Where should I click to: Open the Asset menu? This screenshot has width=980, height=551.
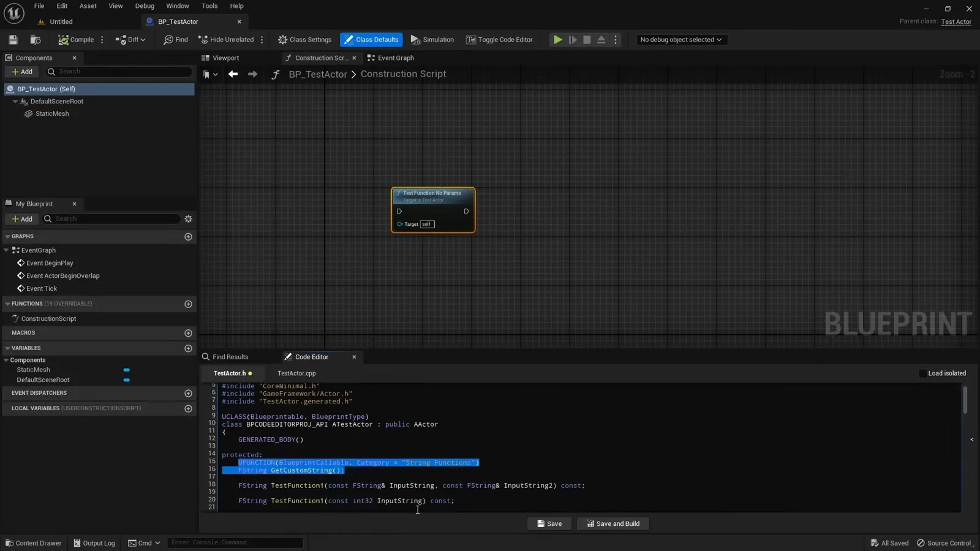click(88, 6)
